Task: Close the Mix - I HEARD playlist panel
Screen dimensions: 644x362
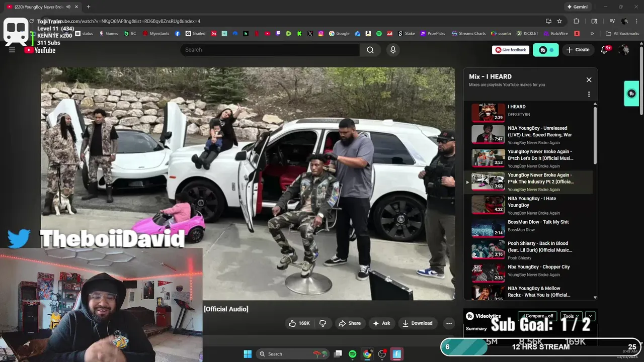Action: 589,80
